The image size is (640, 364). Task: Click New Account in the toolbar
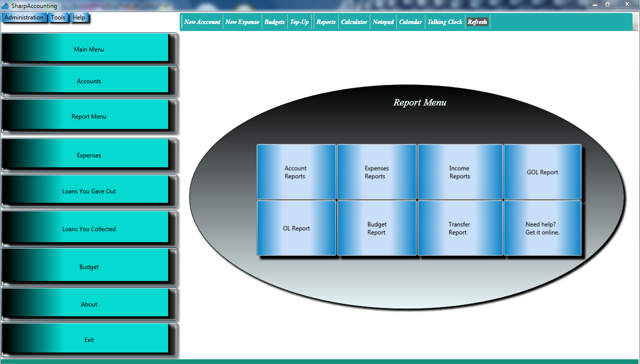coord(202,22)
